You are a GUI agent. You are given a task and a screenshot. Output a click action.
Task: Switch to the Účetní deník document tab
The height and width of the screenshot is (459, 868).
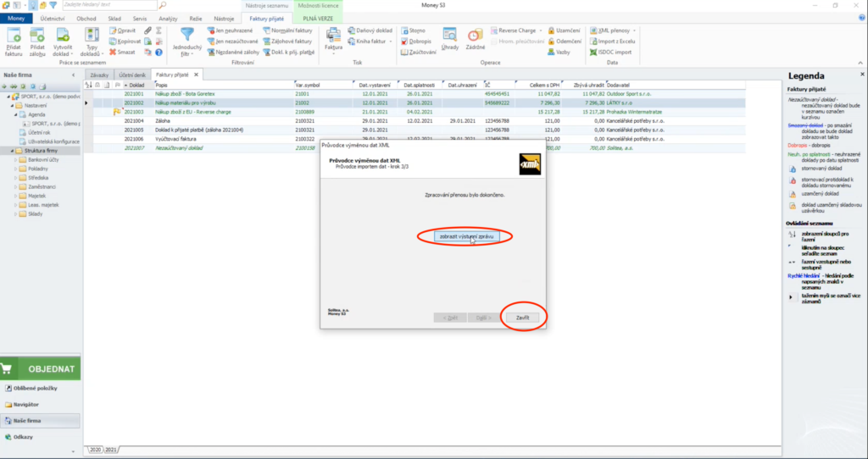132,75
